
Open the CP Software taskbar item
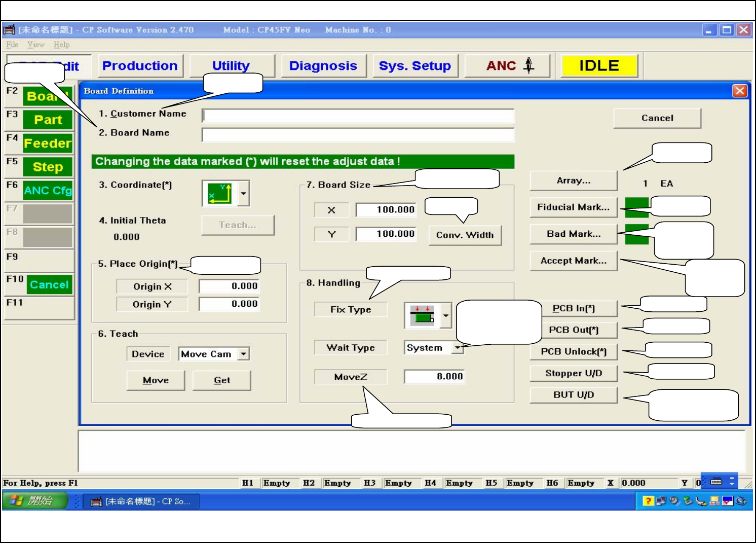(x=141, y=501)
